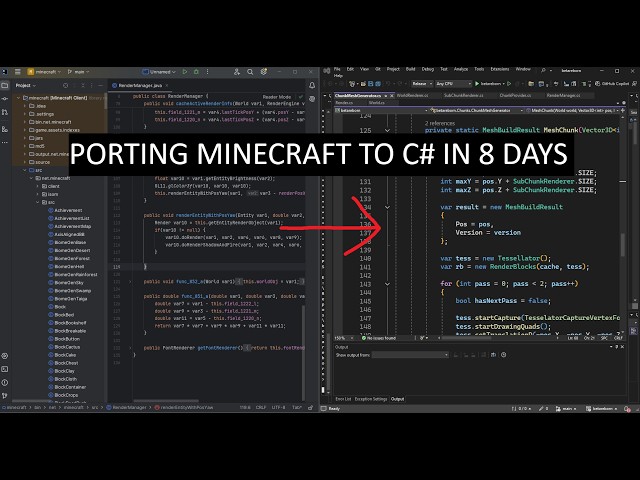Image resolution: width=640 pixels, height=480 pixels.
Task: Click CRLF line ending in IntelliJ status bar
Action: tap(261, 407)
